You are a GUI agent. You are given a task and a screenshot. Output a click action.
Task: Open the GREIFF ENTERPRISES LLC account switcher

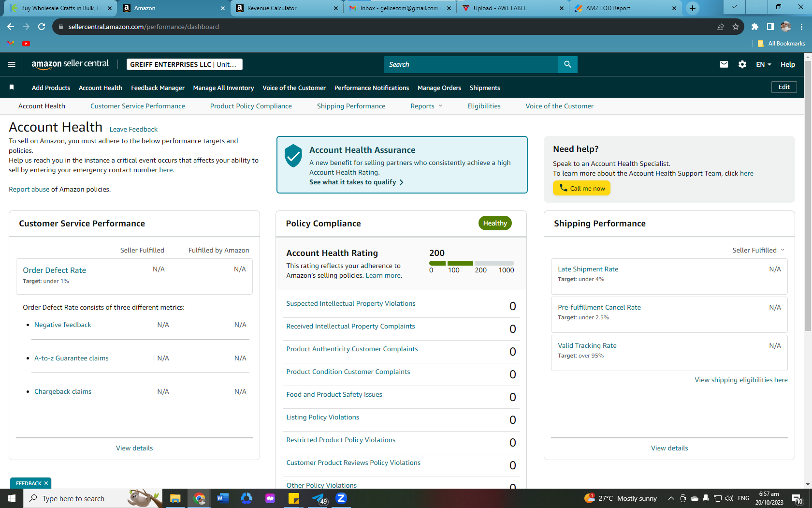coord(185,64)
